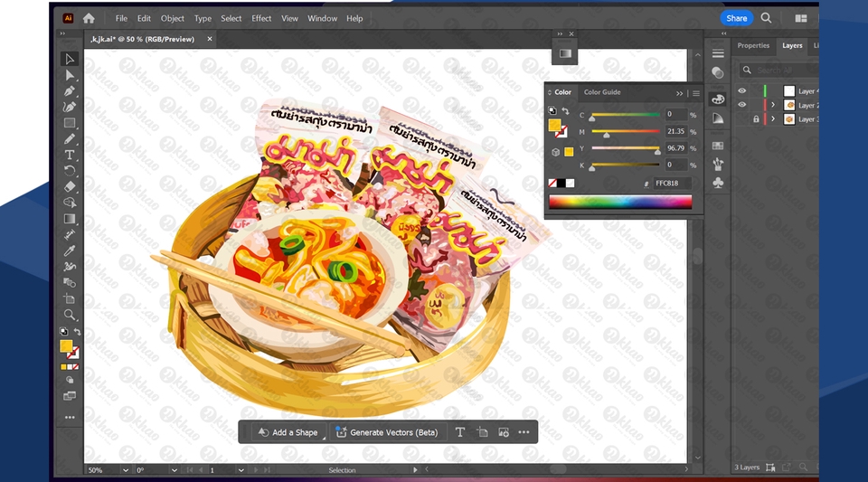Select the Layer 2 thumbnail
This screenshot has height=482, width=868.
tap(790, 105)
